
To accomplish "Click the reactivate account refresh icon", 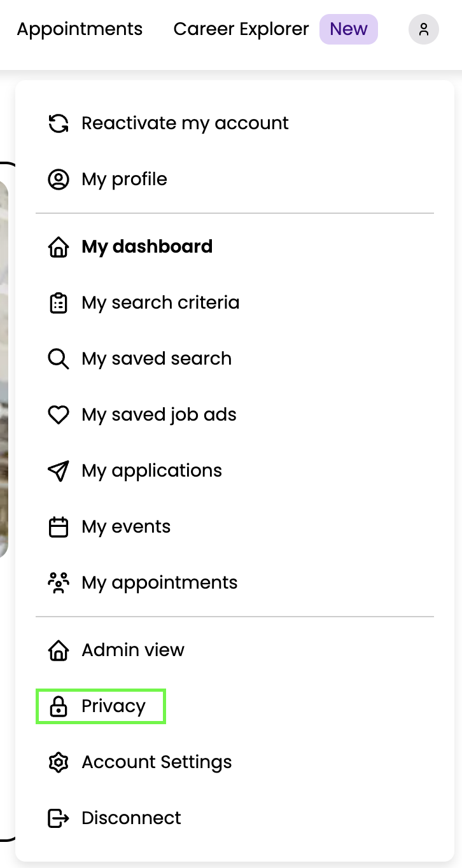I will [59, 123].
